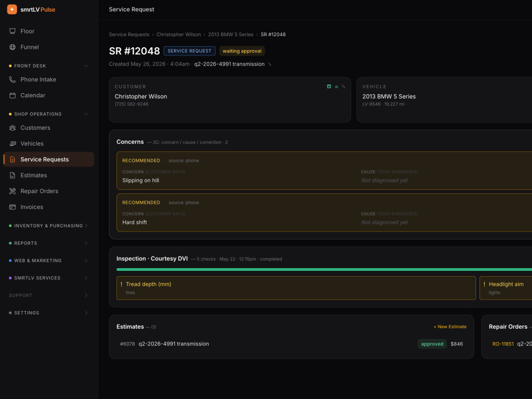
Task: Open the Headlight aim inspection item
Action: pyautogui.click(x=506, y=288)
